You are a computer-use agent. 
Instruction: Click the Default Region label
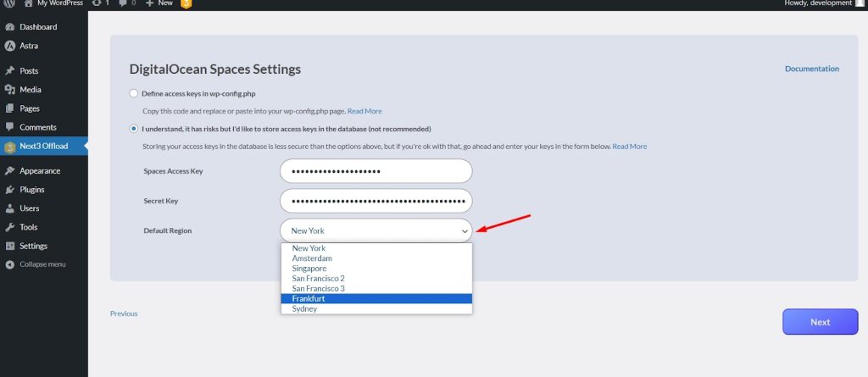[x=168, y=230]
